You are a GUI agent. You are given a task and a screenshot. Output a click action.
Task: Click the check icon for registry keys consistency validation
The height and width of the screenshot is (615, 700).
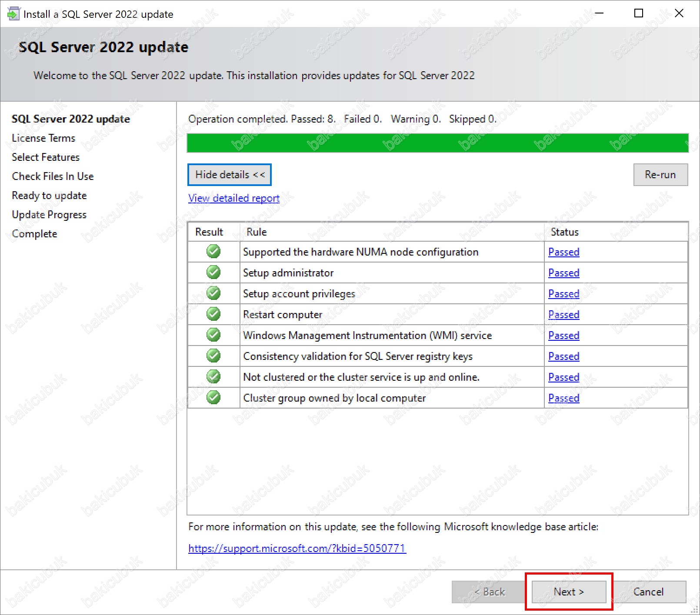pos(213,356)
